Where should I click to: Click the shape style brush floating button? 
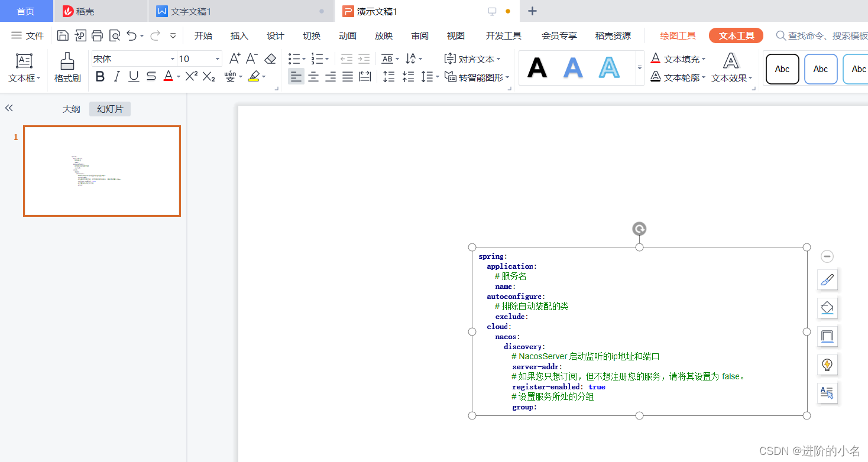pyautogui.click(x=827, y=279)
